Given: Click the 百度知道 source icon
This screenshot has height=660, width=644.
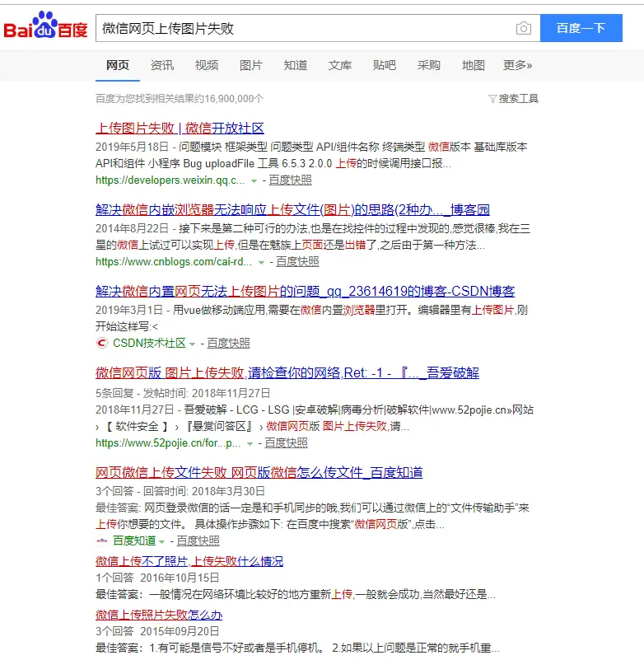Looking at the screenshot, I should point(102,541).
